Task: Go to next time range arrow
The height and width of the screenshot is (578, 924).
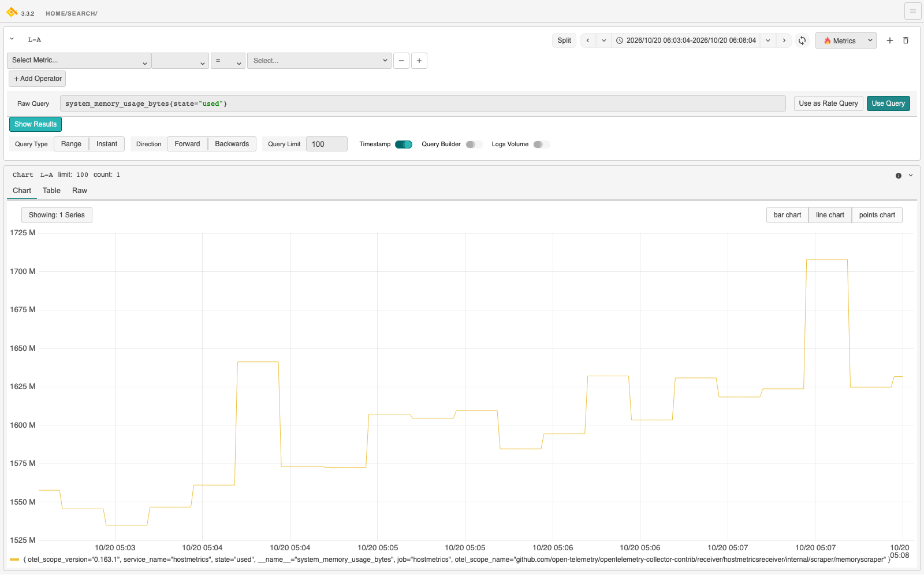Action: [784, 40]
